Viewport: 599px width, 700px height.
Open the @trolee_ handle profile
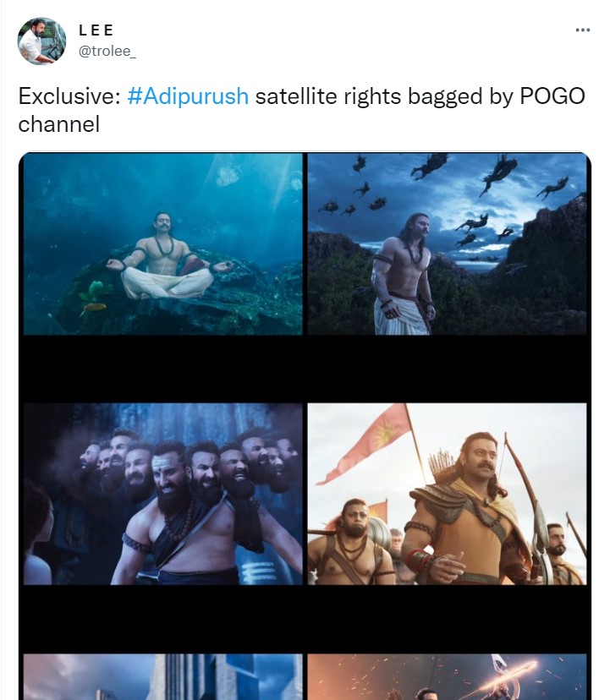point(107,52)
